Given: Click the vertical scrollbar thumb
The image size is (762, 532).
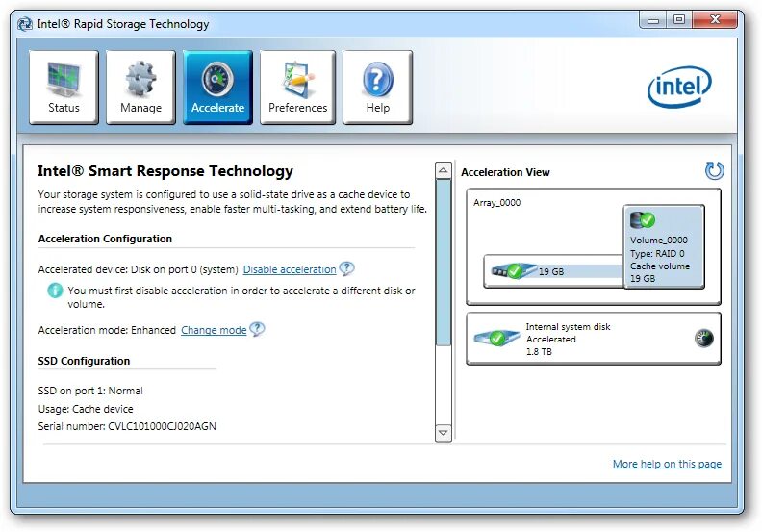Looking at the screenshot, I should click(443, 263).
